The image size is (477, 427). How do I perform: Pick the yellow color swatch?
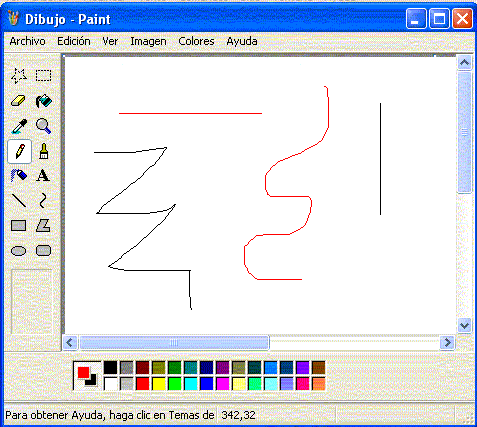(x=159, y=384)
